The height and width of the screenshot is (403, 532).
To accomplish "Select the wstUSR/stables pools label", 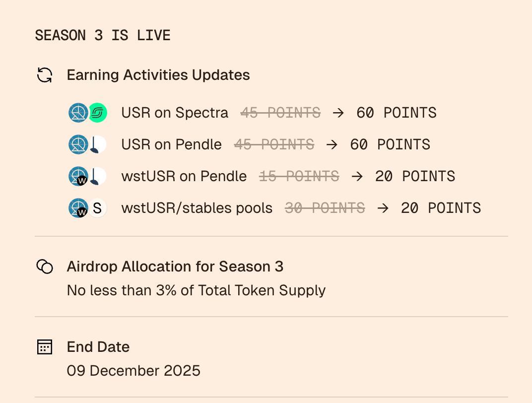I will (197, 208).
